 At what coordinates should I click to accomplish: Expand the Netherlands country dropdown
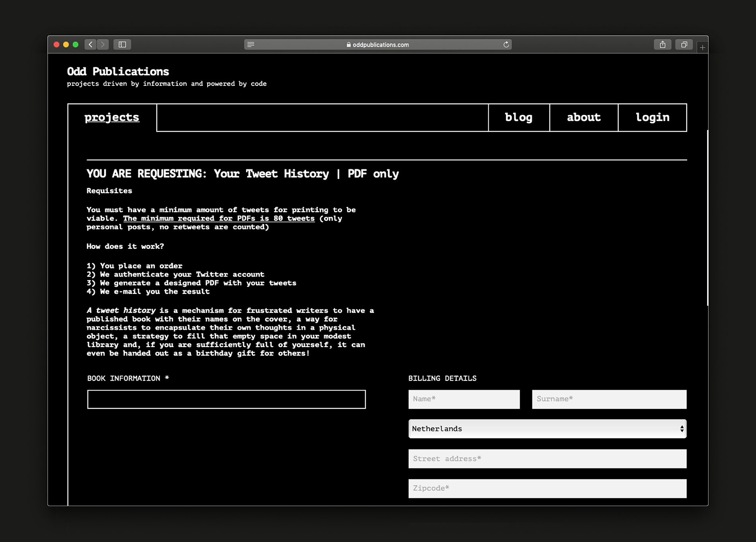(548, 429)
